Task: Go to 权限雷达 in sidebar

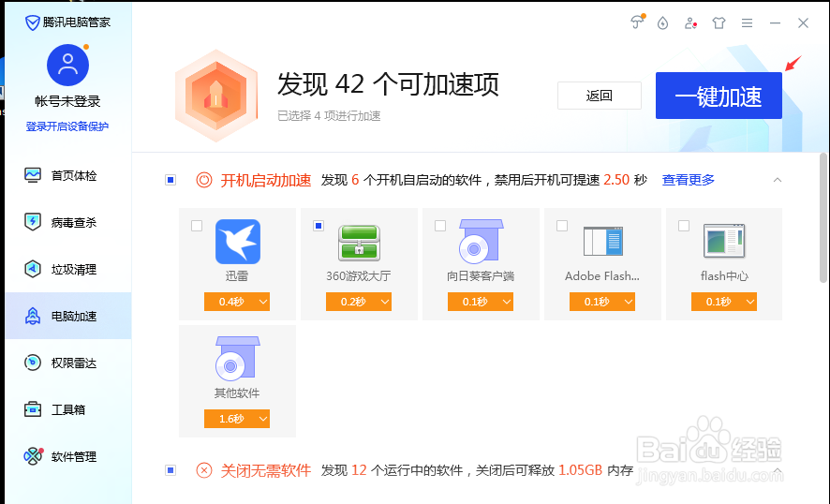Action: [68, 363]
